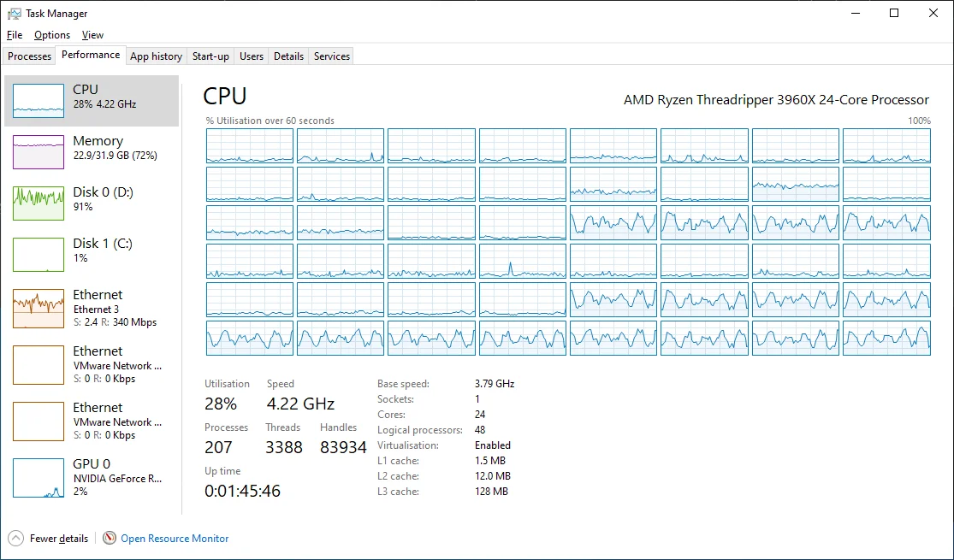Switch to the Services tab
Image resolution: width=954 pixels, height=560 pixels.
tap(332, 56)
